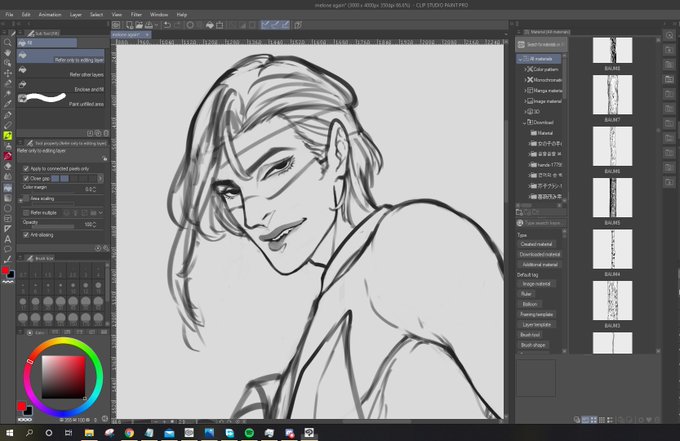
Task: Click the Fill bucket icon in command bar
Action: (210, 25)
